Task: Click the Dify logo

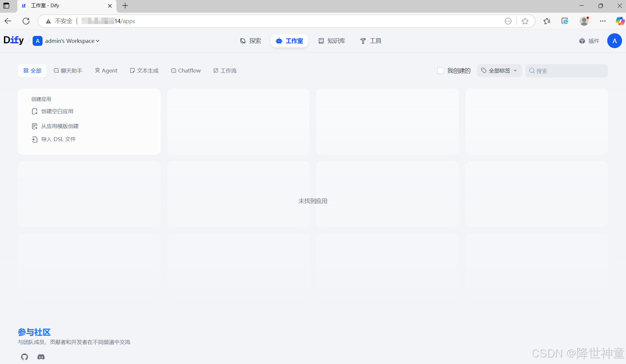Action: coord(13,40)
